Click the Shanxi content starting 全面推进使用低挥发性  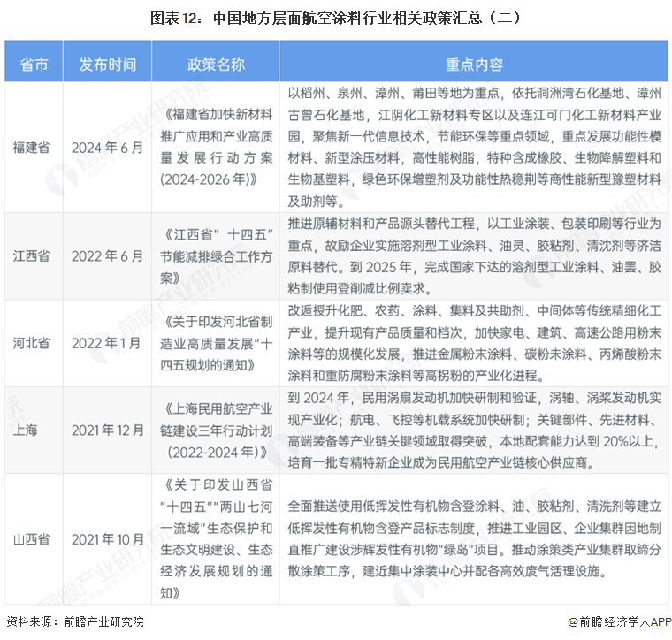pos(474,539)
